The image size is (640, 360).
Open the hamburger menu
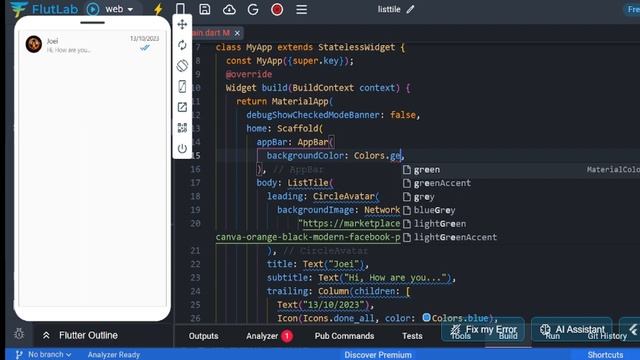point(302,9)
